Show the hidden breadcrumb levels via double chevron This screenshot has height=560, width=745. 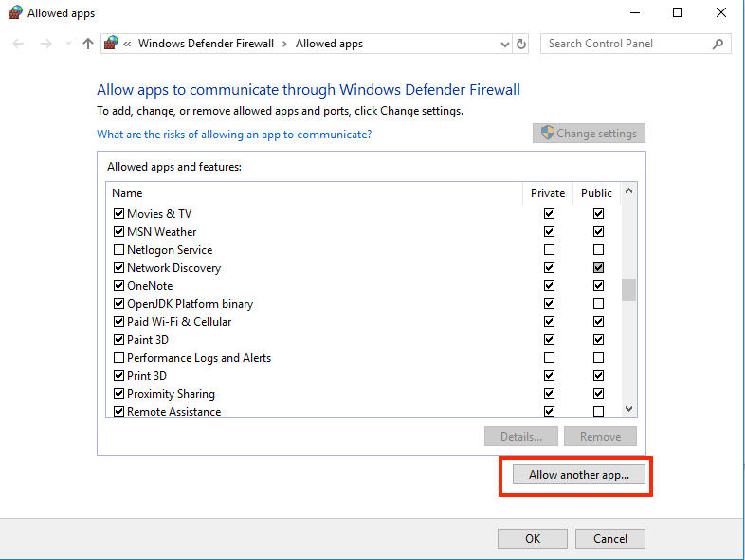(127, 45)
